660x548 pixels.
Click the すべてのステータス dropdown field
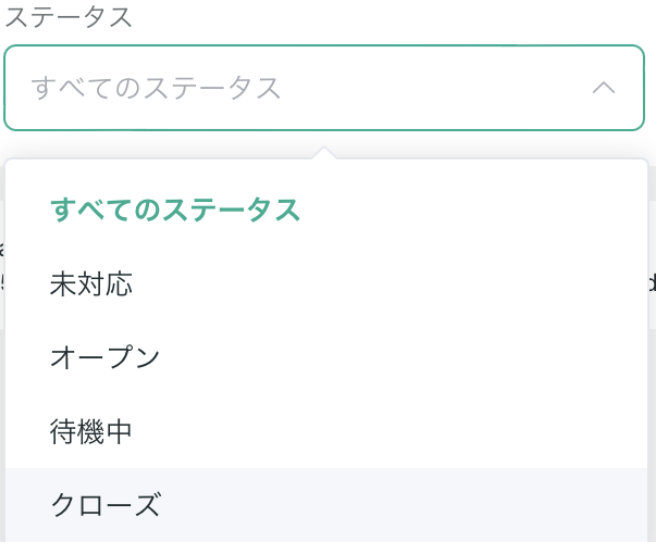pos(300,88)
